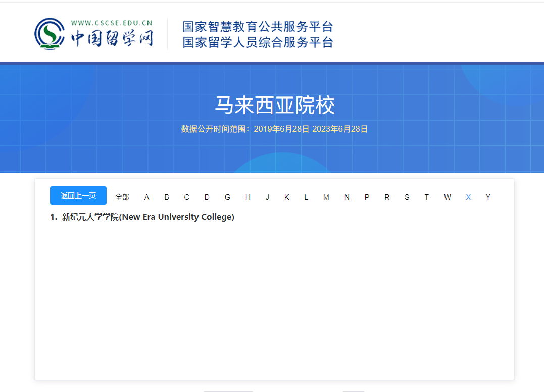Open letter J school list
Screen dimensions: 544x392
click(x=267, y=197)
